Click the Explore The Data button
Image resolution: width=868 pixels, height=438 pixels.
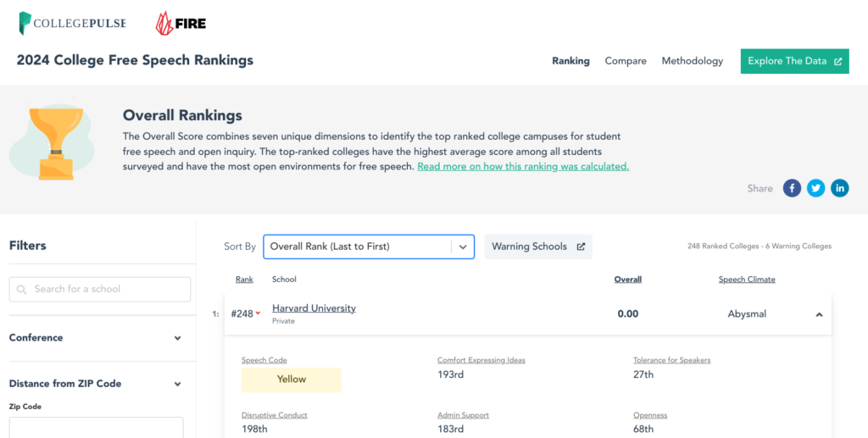pyautogui.click(x=794, y=61)
